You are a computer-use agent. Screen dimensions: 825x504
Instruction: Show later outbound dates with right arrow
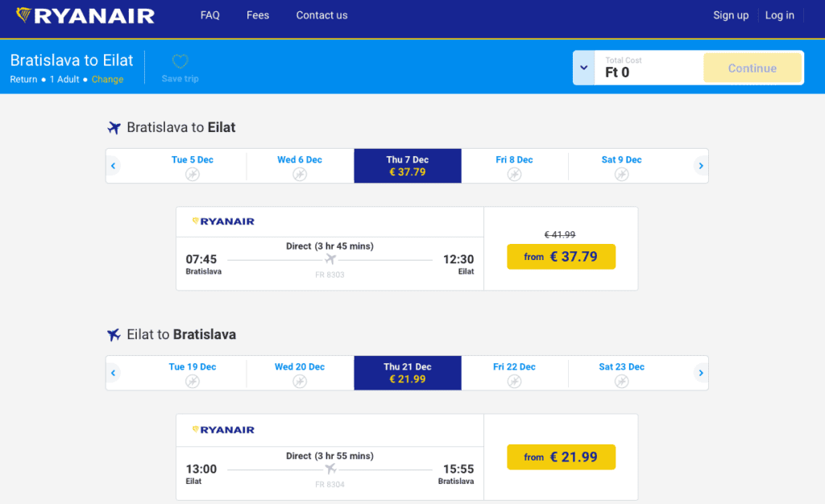coord(701,166)
